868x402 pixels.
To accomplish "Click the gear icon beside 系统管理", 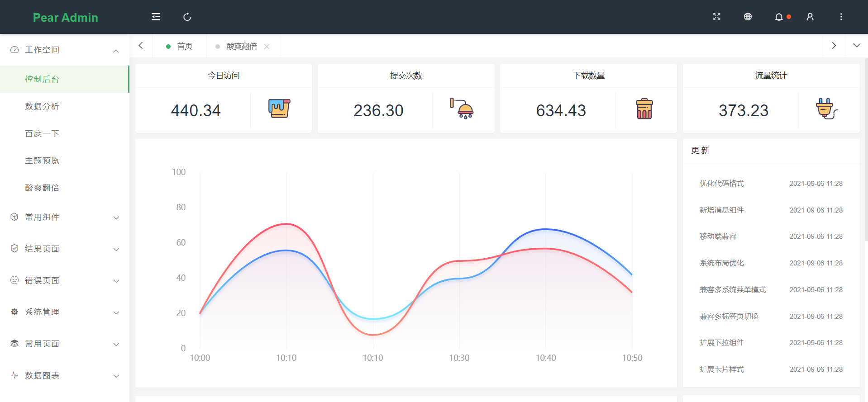I will (14, 312).
